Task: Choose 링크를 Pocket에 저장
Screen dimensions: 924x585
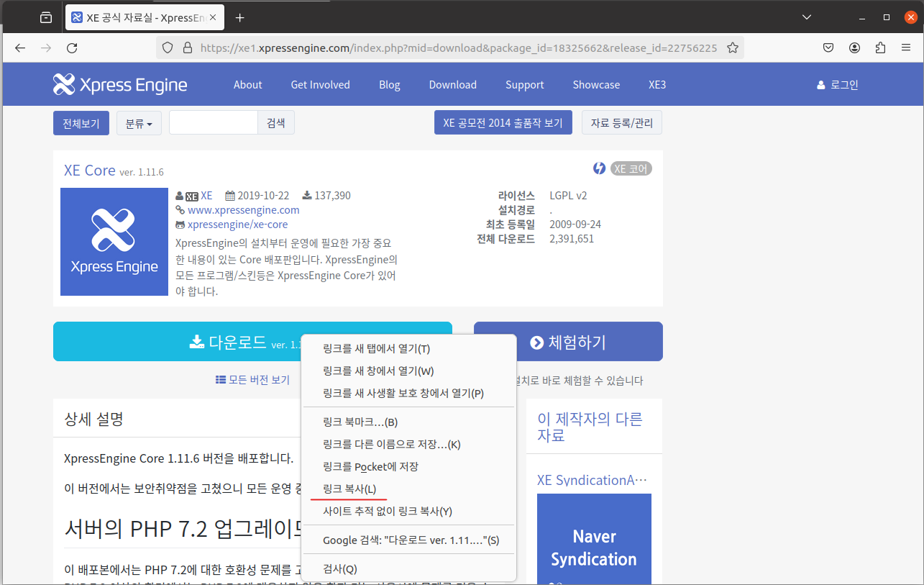Action: tap(408, 467)
